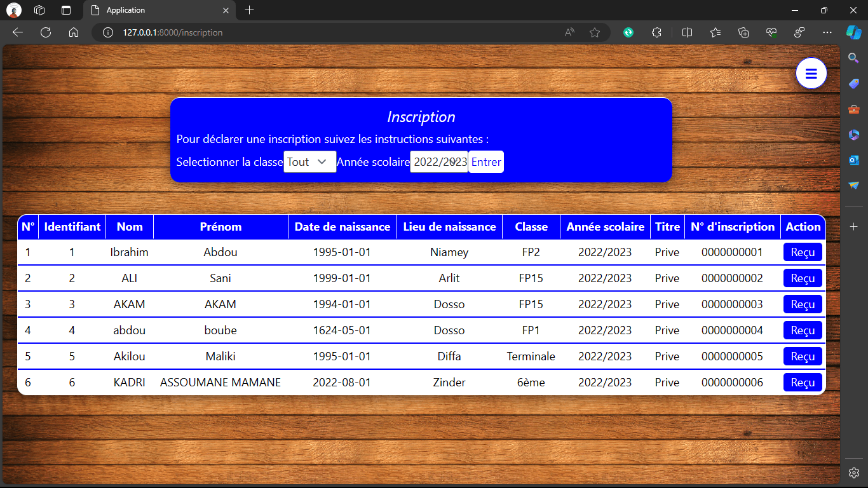This screenshot has height=488, width=868.
Task: Open a new browser tab
Action: click(250, 10)
